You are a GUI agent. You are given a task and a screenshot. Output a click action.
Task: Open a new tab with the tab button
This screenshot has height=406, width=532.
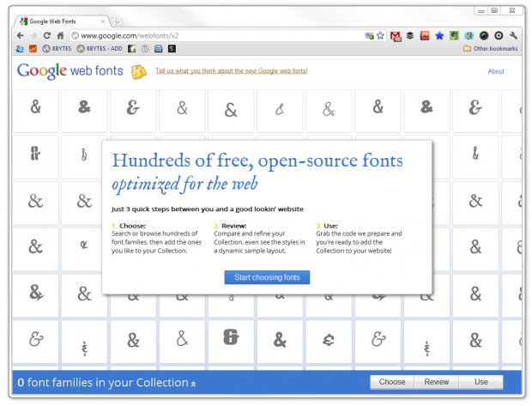point(117,21)
